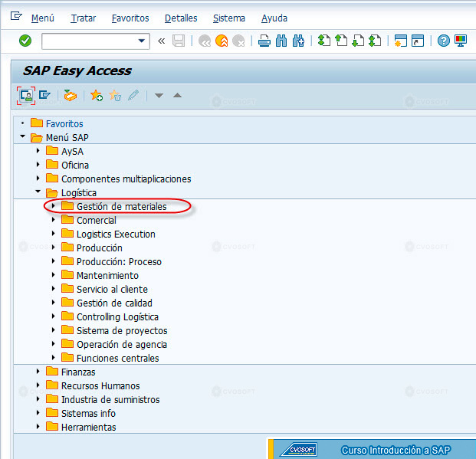Click the green Enter checkmark icon

coord(25,41)
